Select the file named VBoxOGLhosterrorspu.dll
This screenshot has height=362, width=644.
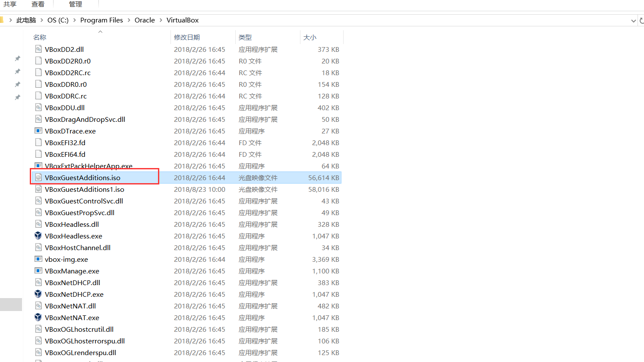coord(85,341)
